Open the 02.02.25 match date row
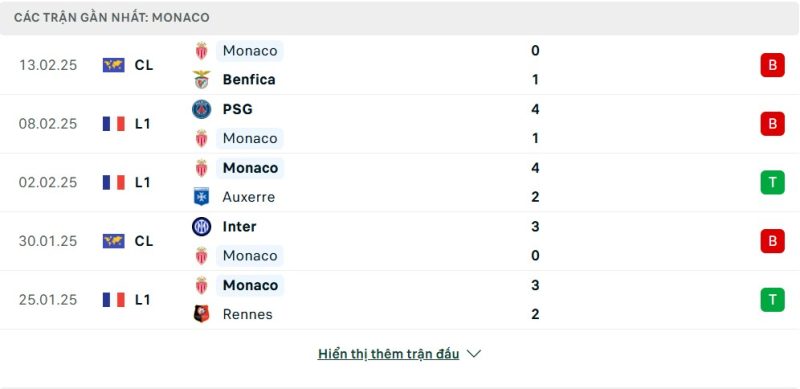Screen dimensions: 800x389 [400, 183]
